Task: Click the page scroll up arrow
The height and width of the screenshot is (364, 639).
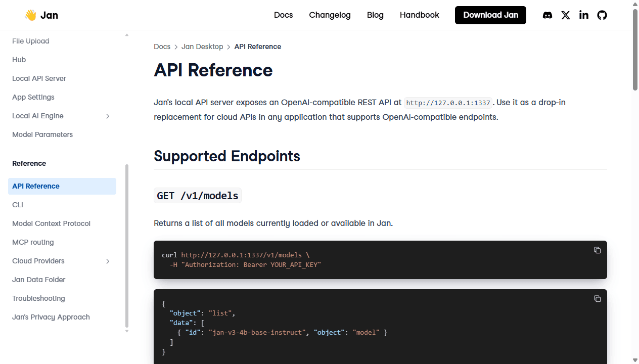Action: (x=635, y=4)
